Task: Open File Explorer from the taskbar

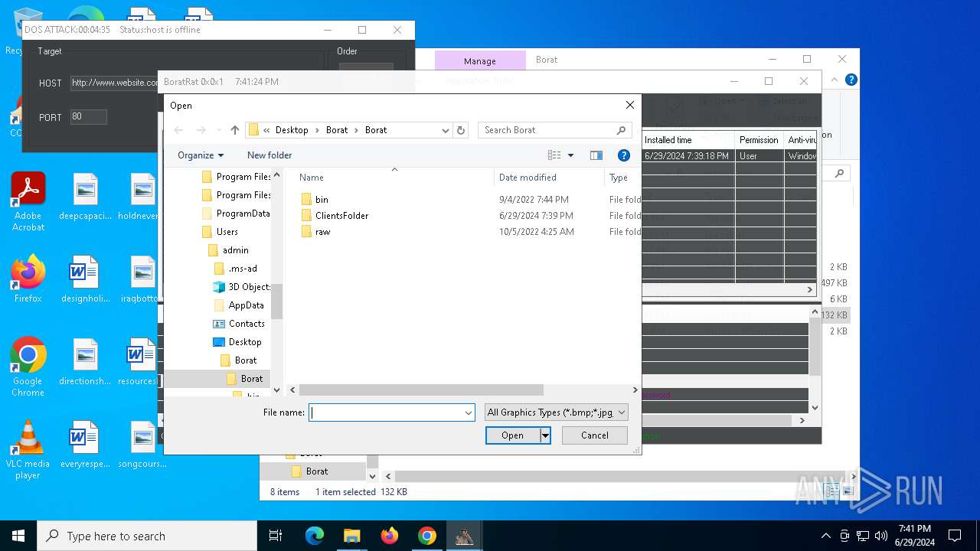Action: click(352, 536)
